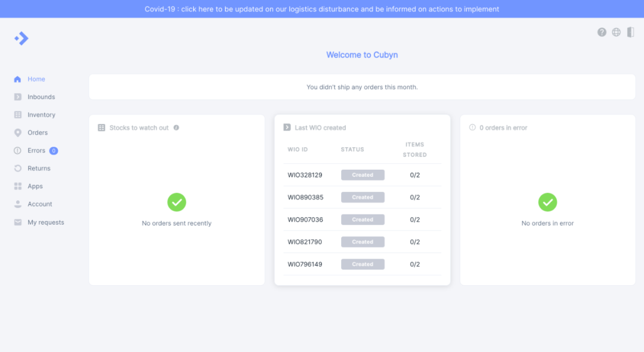This screenshot has width=644, height=352.
Task: Click the Inventory table icon in sidebar
Action: (x=18, y=115)
